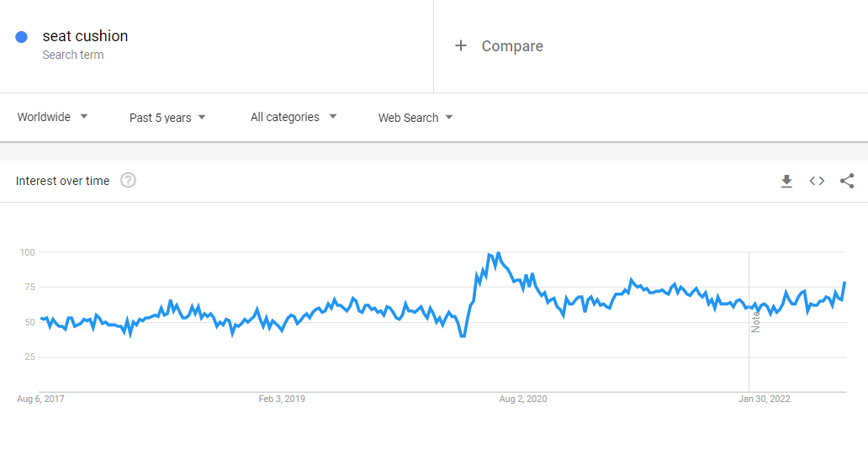Open the Interest over time help icon
The width and height of the screenshot is (868, 455).
tap(128, 180)
